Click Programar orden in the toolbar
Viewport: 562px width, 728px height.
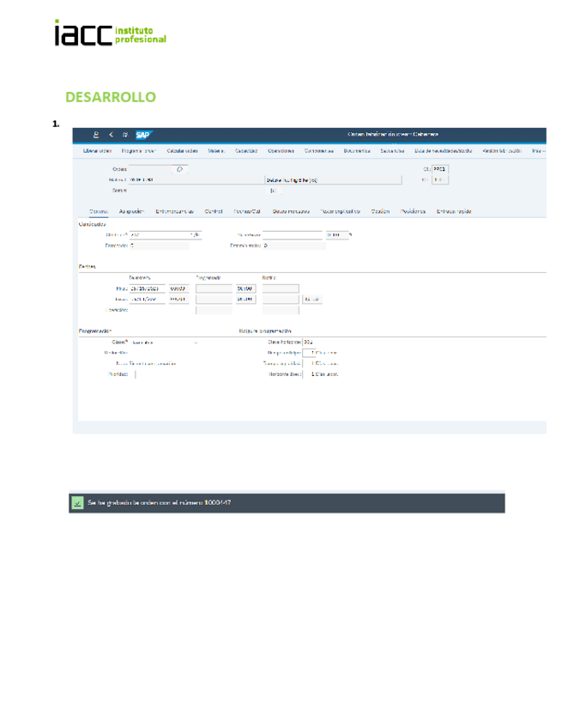(139, 151)
